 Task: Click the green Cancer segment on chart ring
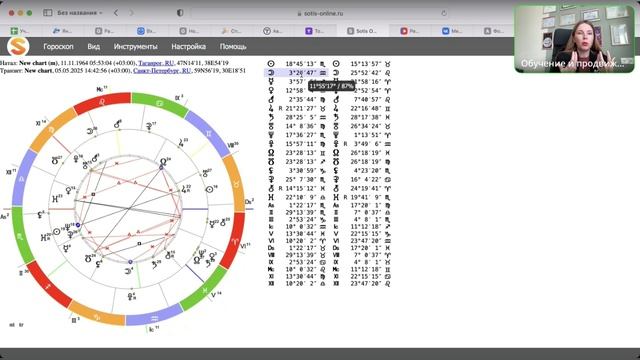point(159,103)
